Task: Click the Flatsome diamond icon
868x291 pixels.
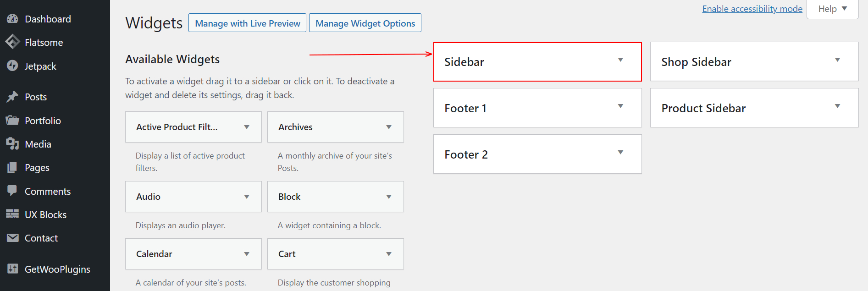Action: tap(12, 42)
